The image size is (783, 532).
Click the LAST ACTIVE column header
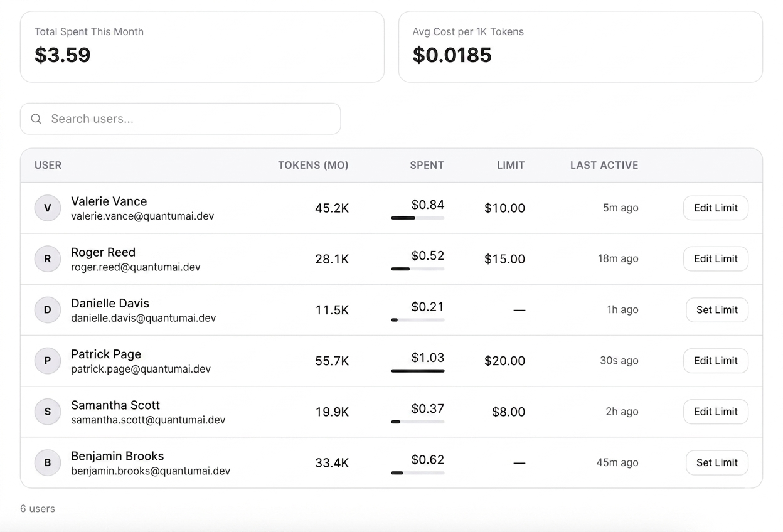point(604,165)
